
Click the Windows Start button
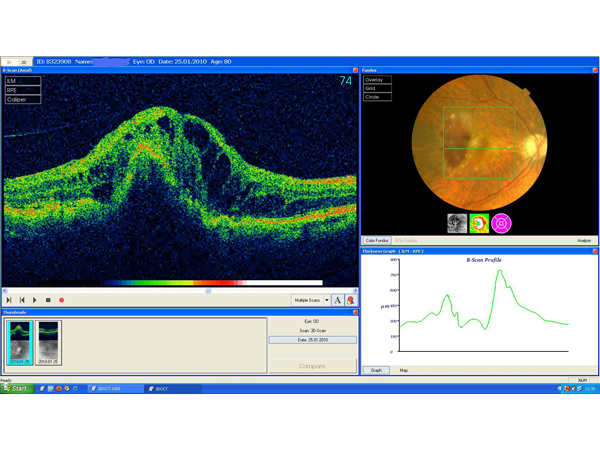point(16,388)
